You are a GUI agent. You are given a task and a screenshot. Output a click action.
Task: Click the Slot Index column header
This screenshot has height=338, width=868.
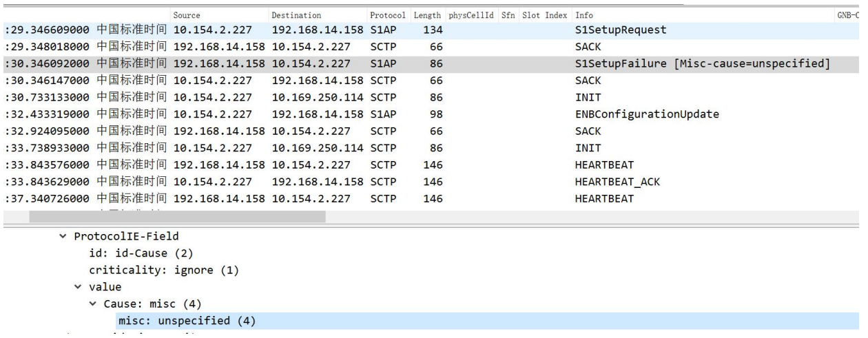pos(544,15)
